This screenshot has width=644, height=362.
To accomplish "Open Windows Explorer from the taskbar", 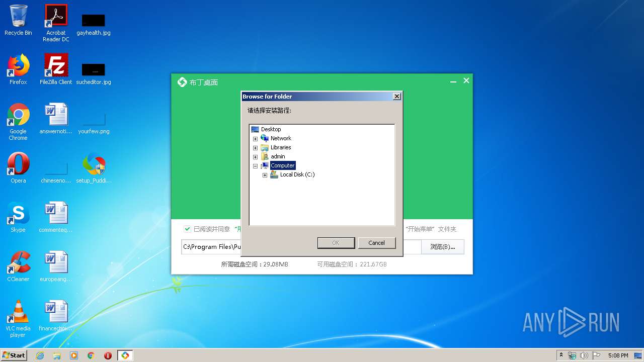I will click(57, 355).
